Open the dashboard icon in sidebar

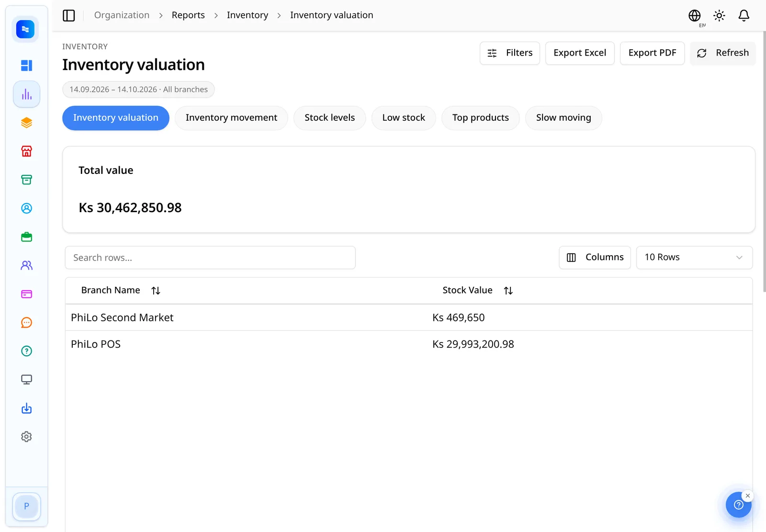click(27, 66)
